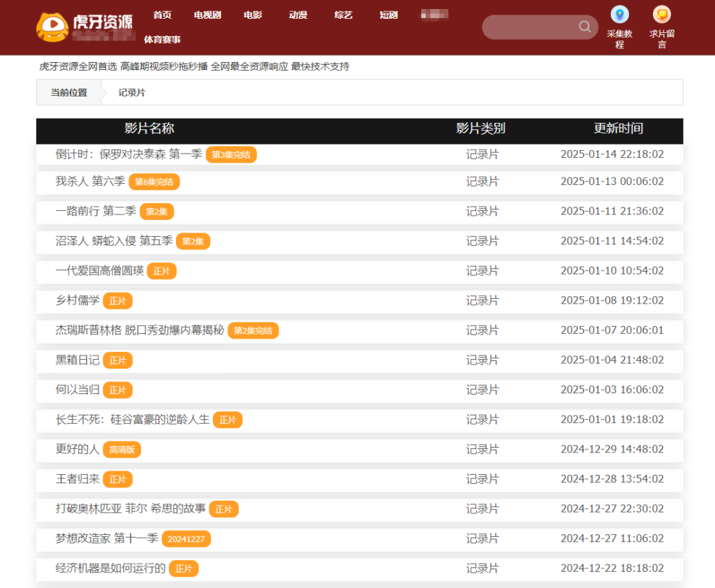715x588 pixels.
Task: Open the 综艺 navigation item
Action: pyautogui.click(x=344, y=15)
